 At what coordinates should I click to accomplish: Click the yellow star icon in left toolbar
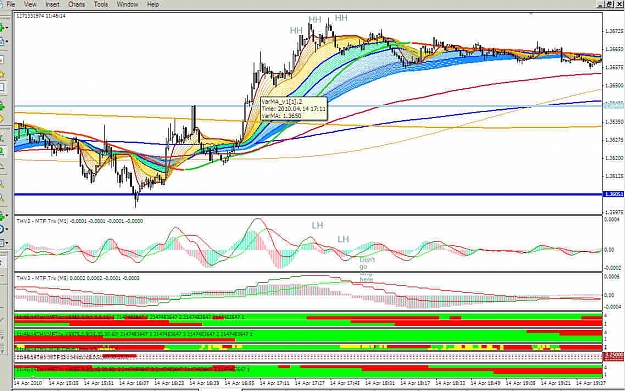click(2, 74)
